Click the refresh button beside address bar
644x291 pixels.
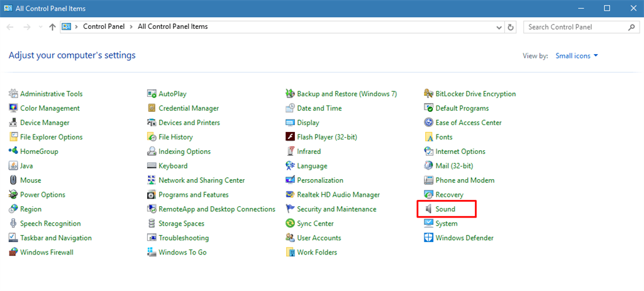pyautogui.click(x=511, y=27)
